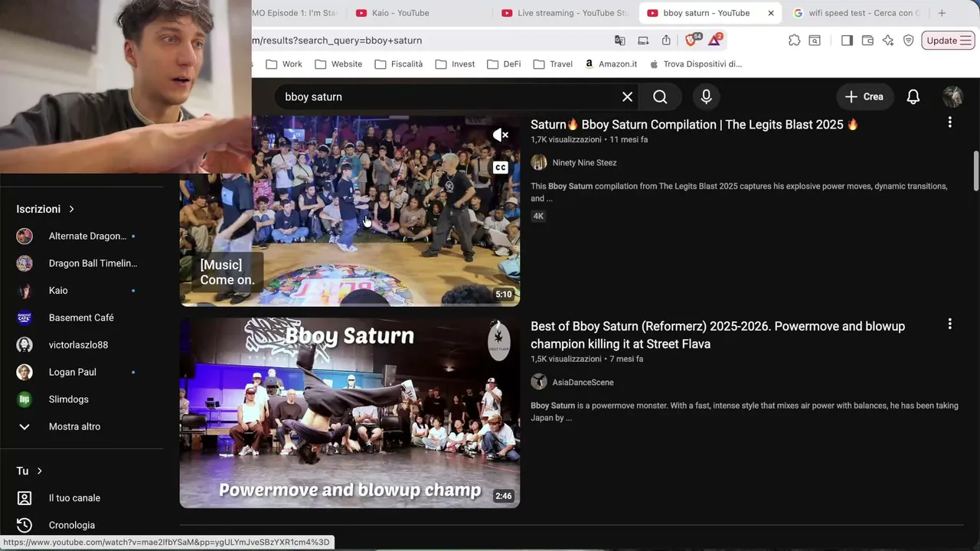Screen dimensions: 980x551
Task: Open the Brave Update main menu
Action: (948, 41)
